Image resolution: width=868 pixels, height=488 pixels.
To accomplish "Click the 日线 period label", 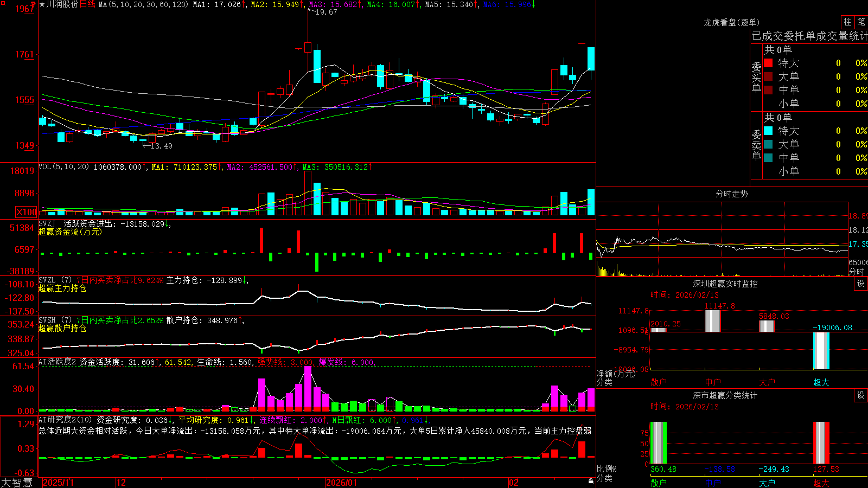I will 87,4.
